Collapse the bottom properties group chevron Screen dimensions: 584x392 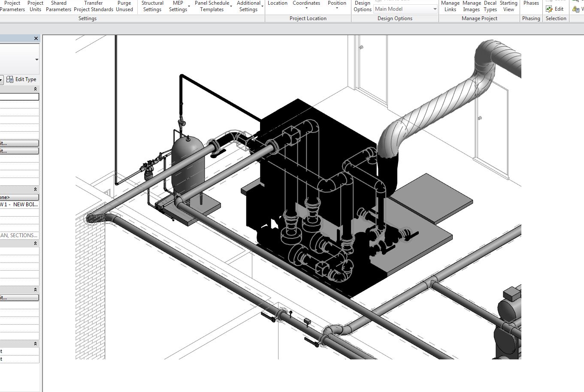tap(36, 344)
